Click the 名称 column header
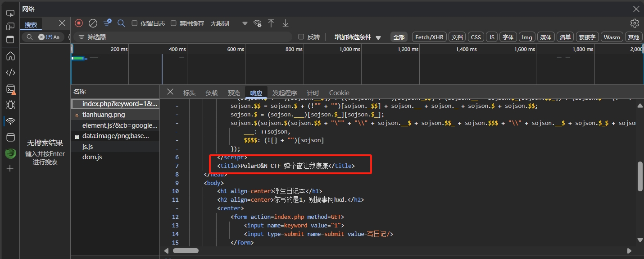This screenshot has height=259, width=644. [115, 92]
